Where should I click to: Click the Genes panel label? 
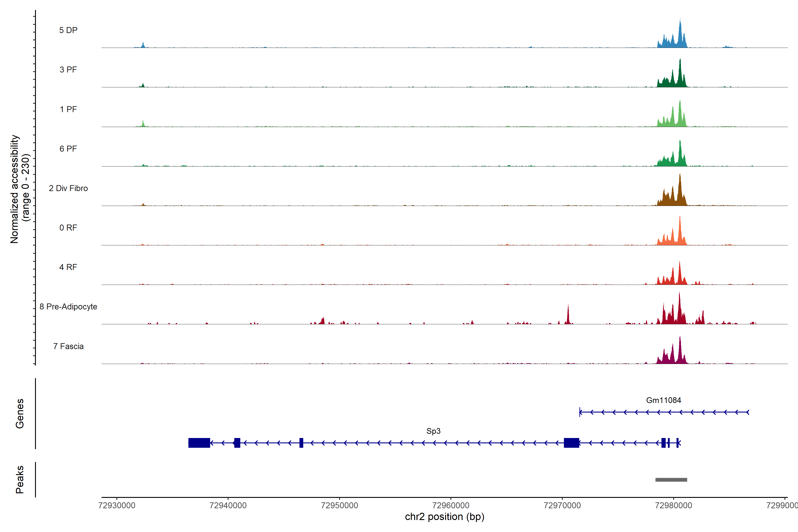[x=20, y=413]
